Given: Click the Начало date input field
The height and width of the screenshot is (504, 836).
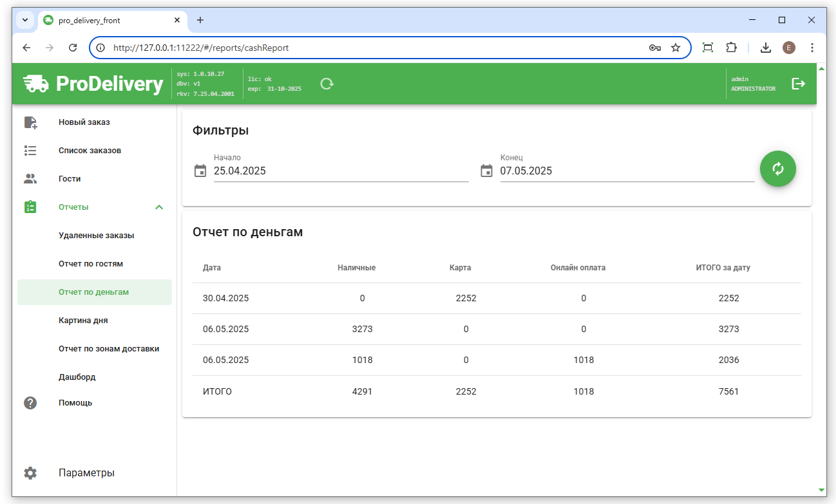Looking at the screenshot, I should pos(340,171).
